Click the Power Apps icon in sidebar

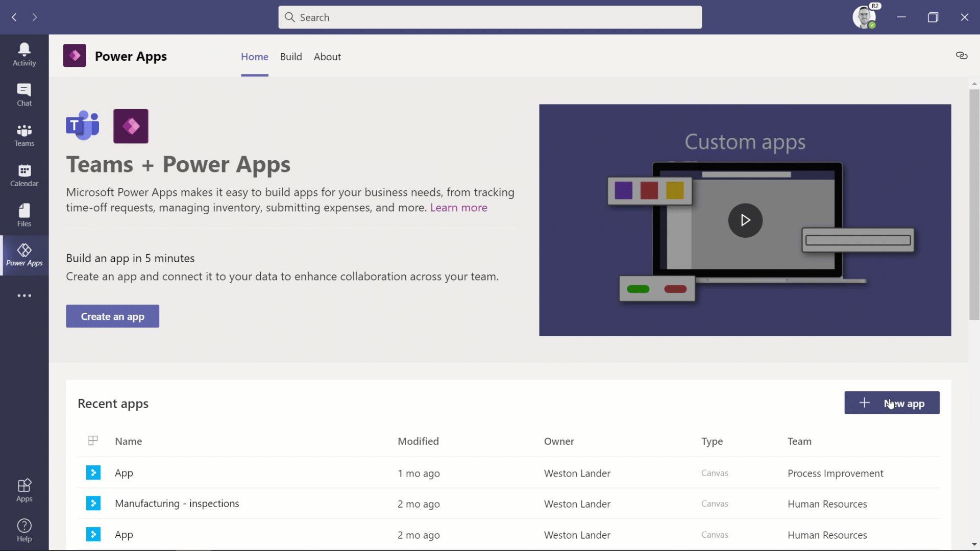tap(24, 255)
